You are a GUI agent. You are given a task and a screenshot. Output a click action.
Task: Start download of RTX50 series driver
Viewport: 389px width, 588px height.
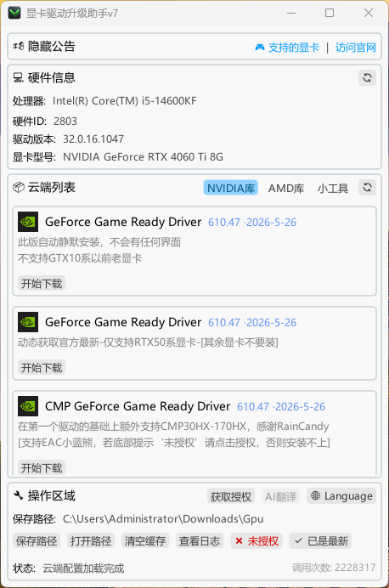coord(42,367)
